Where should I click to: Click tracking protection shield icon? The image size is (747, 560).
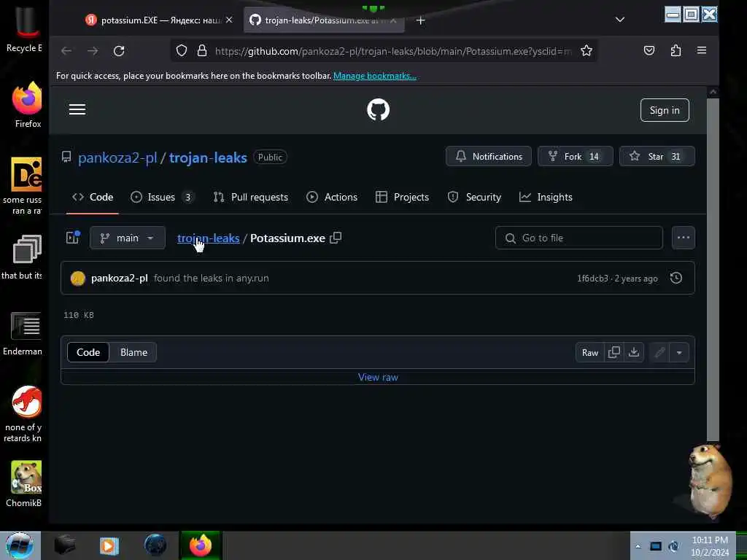(182, 50)
